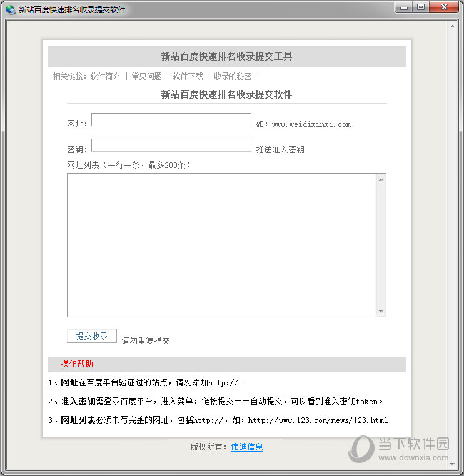The width and height of the screenshot is (464, 476).
Task: Click the URL list scrollbar up arrow
Action: [x=381, y=179]
